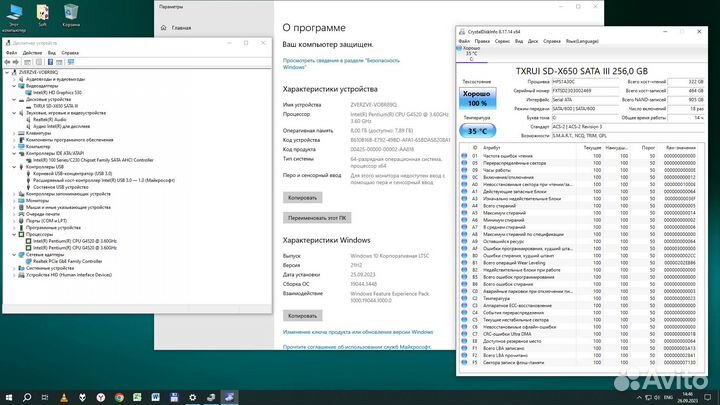The image size is (720, 405).
Task: Click 'Копировать' under Windows specifications
Action: tap(302, 316)
